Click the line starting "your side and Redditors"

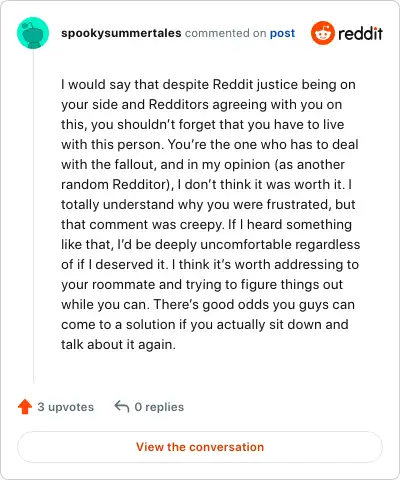pos(202,105)
